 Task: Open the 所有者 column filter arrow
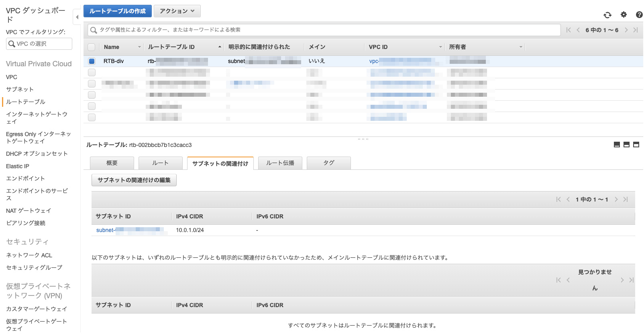521,47
